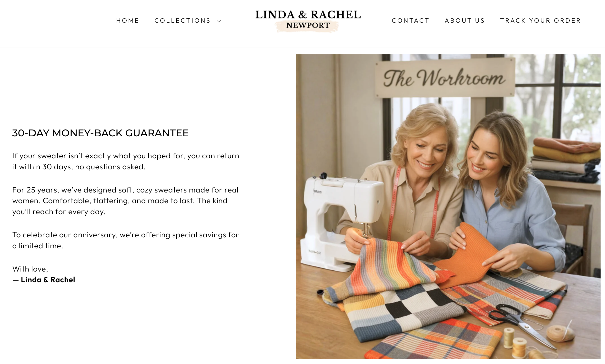The width and height of the screenshot is (605, 364).
Task: Click the bold '— Linda & Rachel' signature
Action: point(44,280)
